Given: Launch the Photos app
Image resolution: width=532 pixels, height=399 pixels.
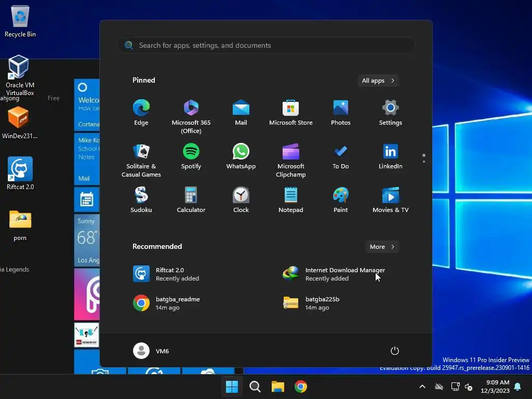Looking at the screenshot, I should coord(341,113).
